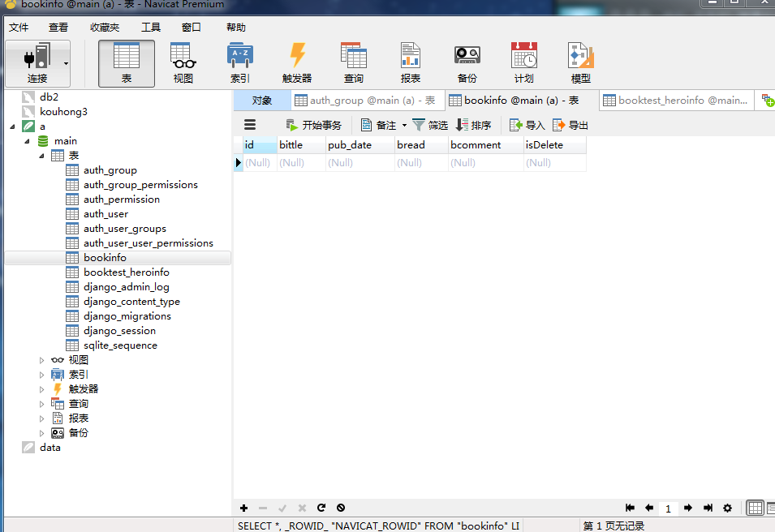Click the stop icon in bottom bar
The width and height of the screenshot is (775, 532).
point(341,508)
